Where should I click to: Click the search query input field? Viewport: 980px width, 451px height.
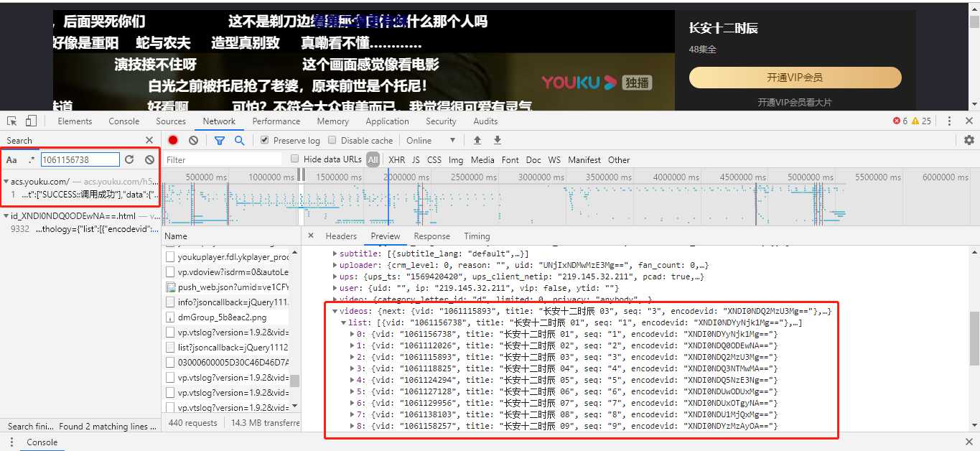click(80, 159)
